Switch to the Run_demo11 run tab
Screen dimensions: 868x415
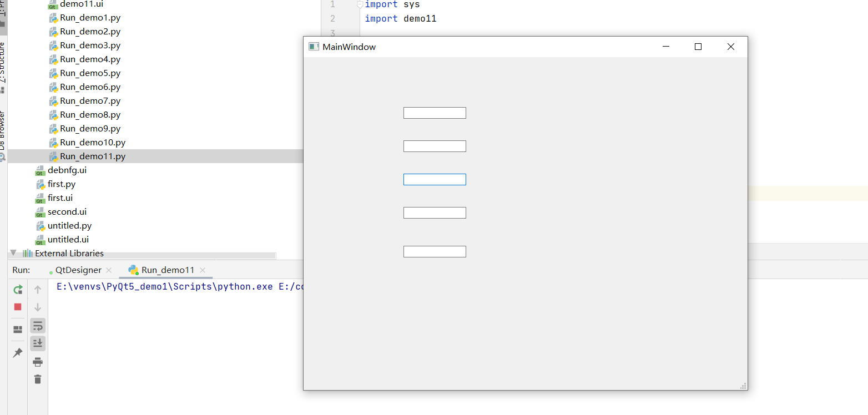(x=168, y=270)
